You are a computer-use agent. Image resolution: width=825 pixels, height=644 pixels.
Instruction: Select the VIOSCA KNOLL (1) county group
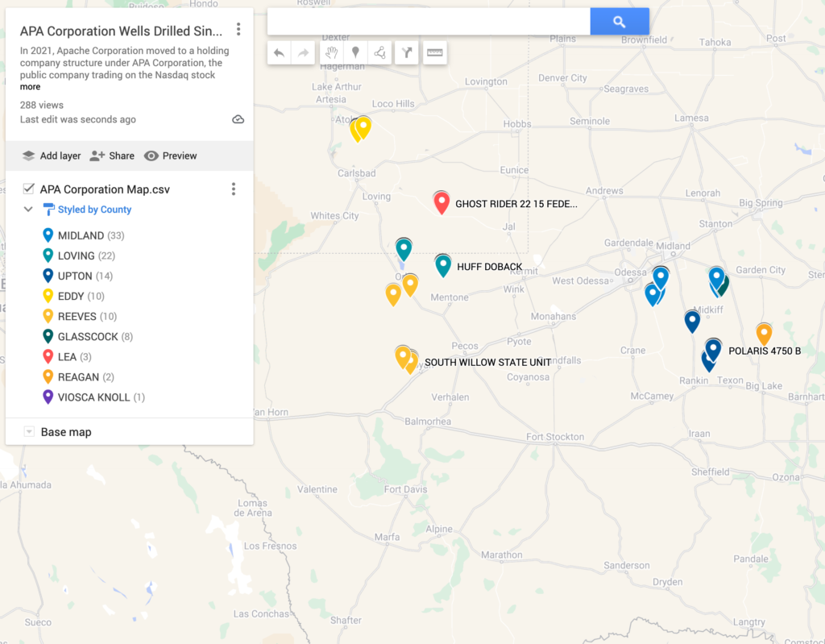coord(93,397)
